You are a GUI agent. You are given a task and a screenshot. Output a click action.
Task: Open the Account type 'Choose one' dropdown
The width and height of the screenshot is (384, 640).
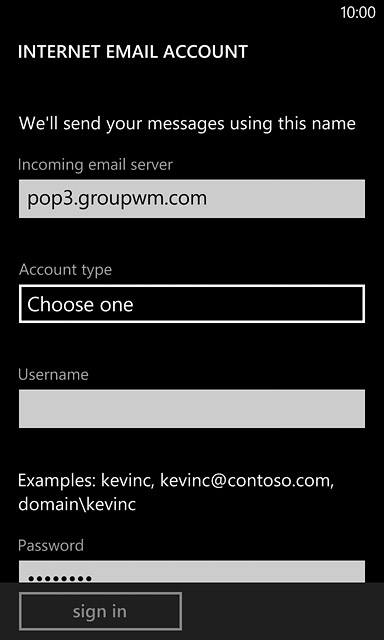192,304
